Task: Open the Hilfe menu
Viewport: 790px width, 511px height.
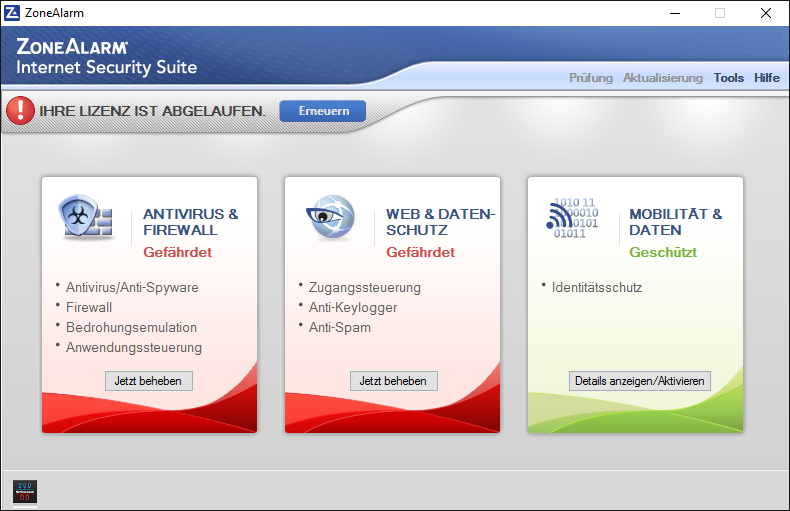Action: (767, 78)
